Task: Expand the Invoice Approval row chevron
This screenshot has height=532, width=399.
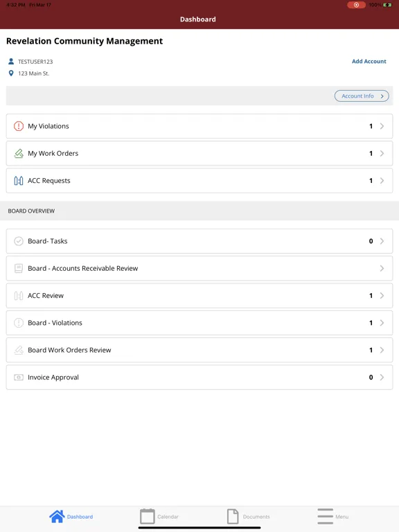Action: [382, 378]
